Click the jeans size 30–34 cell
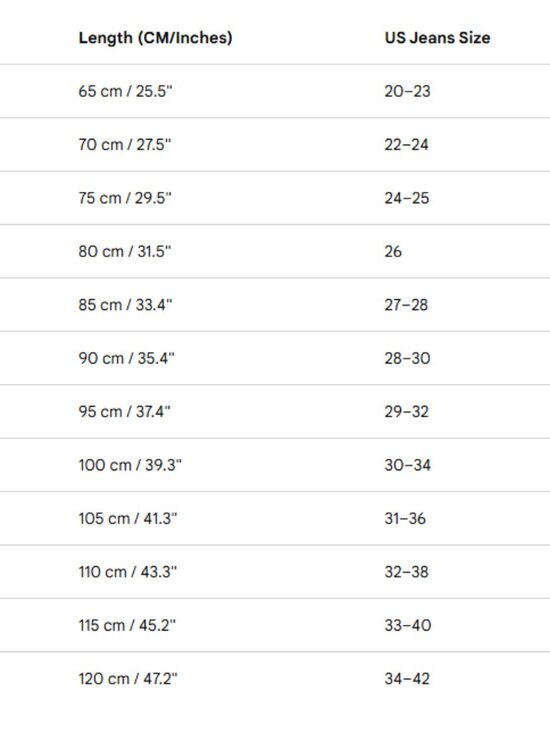The height and width of the screenshot is (733, 550). (x=407, y=465)
